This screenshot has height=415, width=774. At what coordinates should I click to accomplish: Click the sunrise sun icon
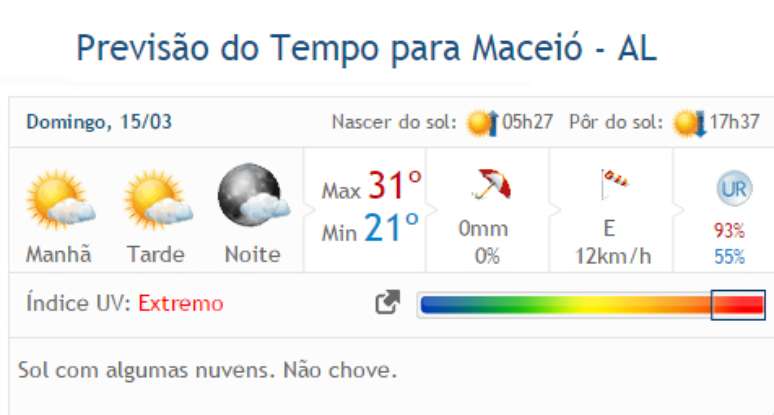click(482, 123)
